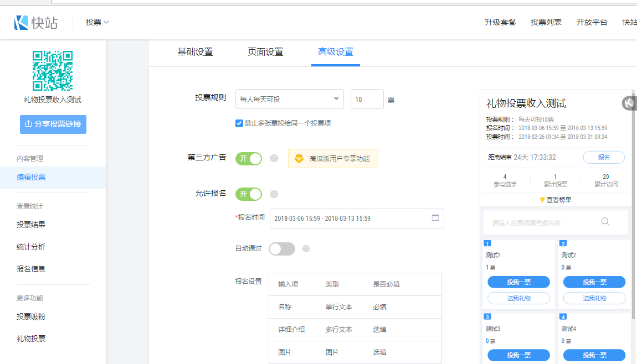Switch to the 基础设置 tab
This screenshot has height=364, width=637.
195,52
